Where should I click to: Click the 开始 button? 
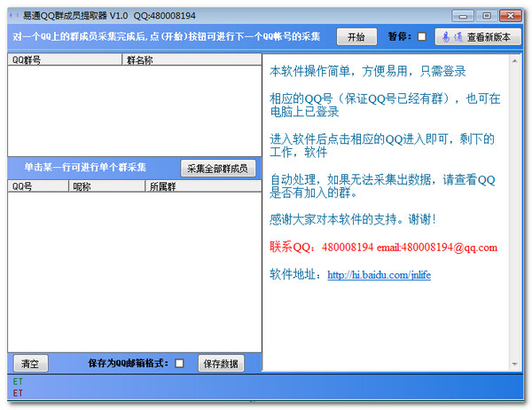(x=356, y=36)
